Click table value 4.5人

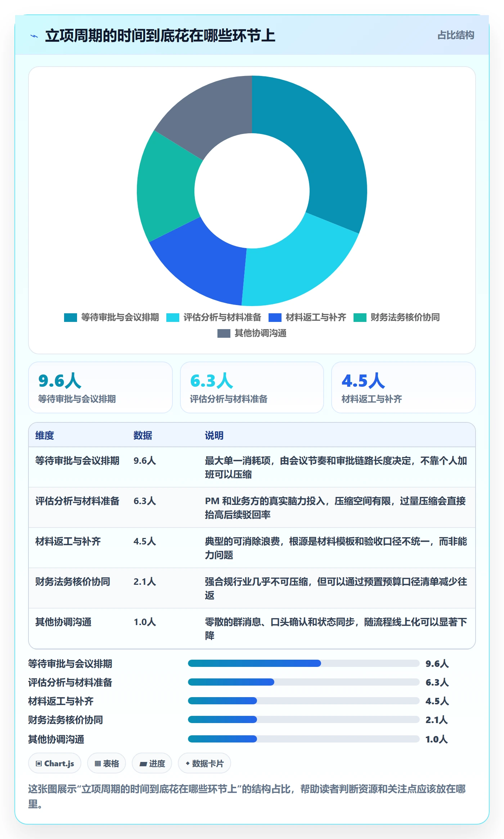(x=145, y=541)
